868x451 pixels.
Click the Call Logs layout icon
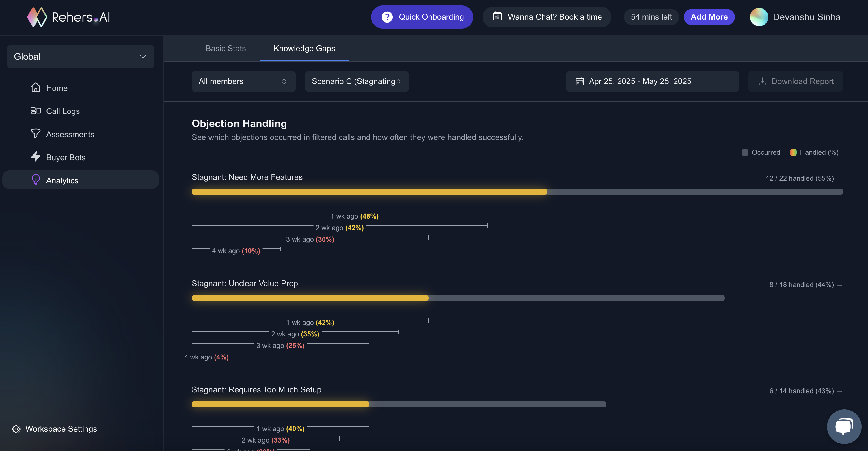click(x=36, y=111)
